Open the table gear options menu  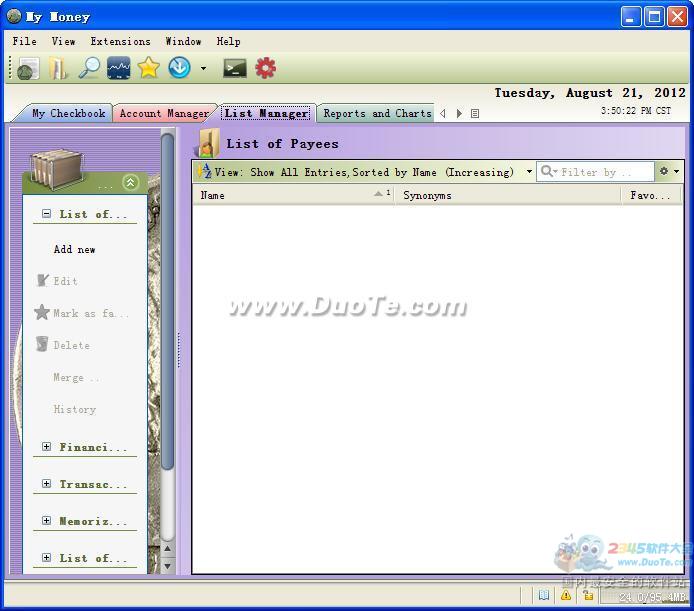tap(669, 171)
